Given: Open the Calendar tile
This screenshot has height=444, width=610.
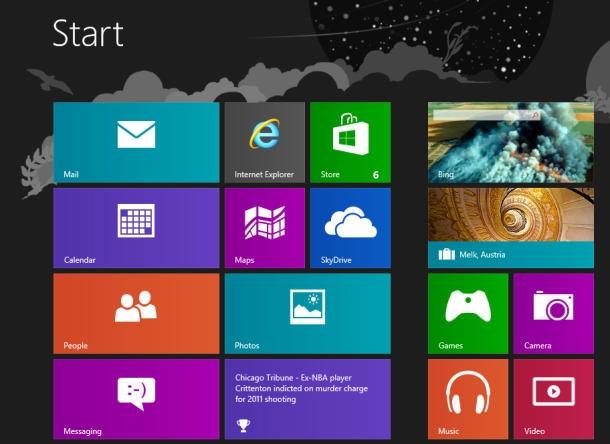Looking at the screenshot, I should [x=136, y=221].
